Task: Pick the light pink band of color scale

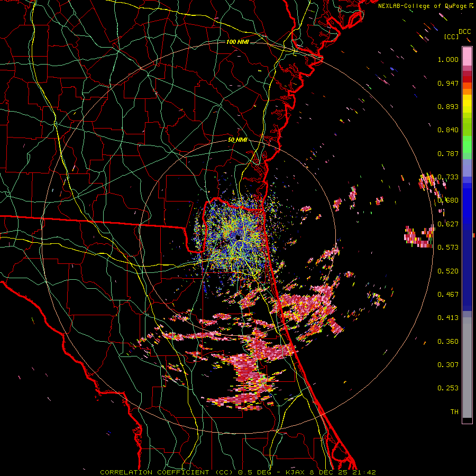Action: point(467,56)
